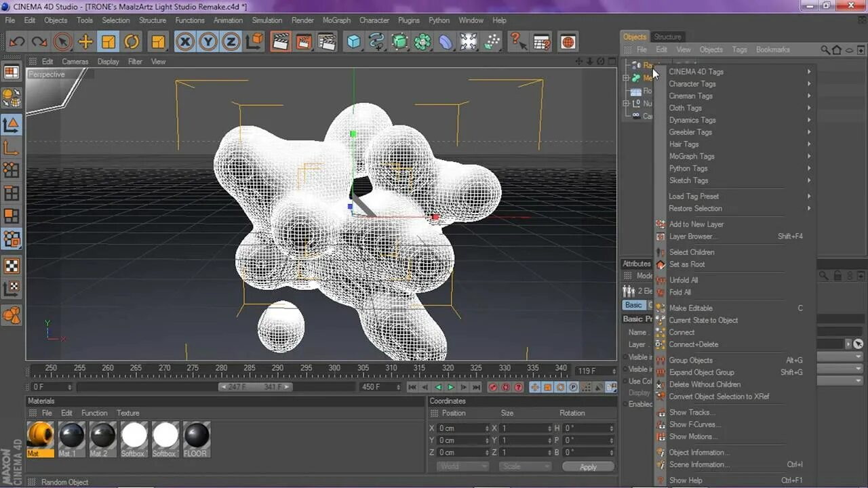The image size is (868, 488).
Task: Toggle Y axis lock
Action: pyautogui.click(x=208, y=42)
